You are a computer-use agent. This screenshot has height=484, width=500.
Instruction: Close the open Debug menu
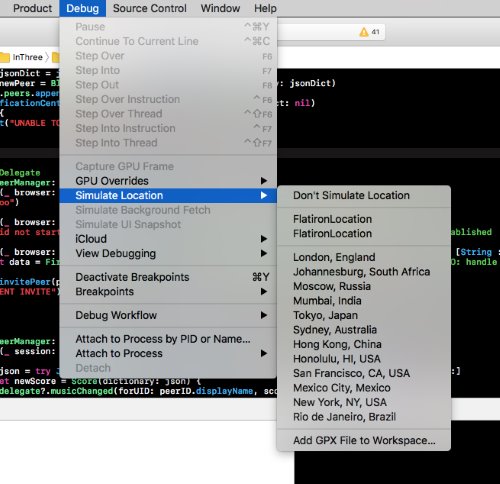point(83,8)
